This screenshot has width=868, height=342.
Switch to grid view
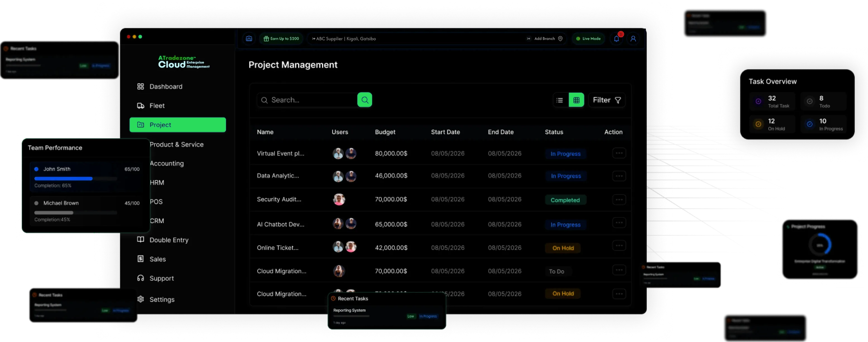pos(576,100)
